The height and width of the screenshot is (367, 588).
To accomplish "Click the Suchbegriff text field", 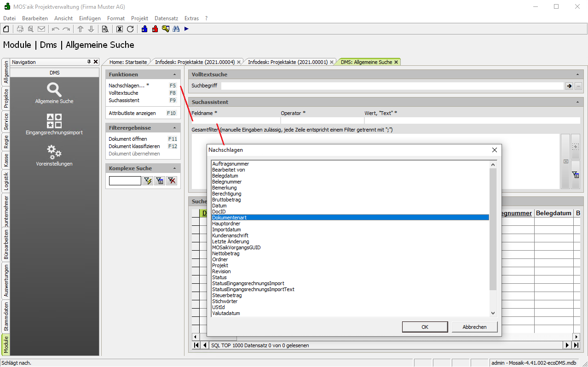I will point(392,86).
